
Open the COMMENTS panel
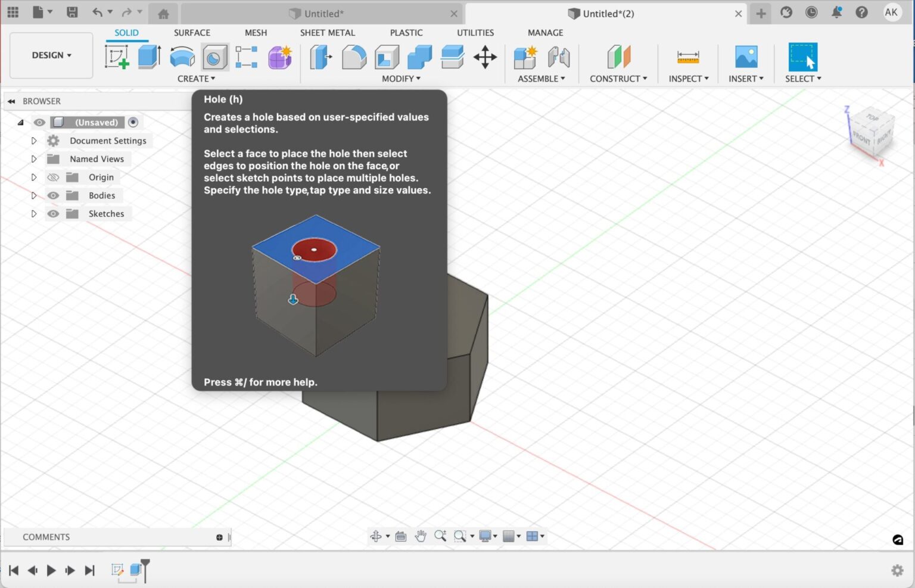(x=46, y=537)
